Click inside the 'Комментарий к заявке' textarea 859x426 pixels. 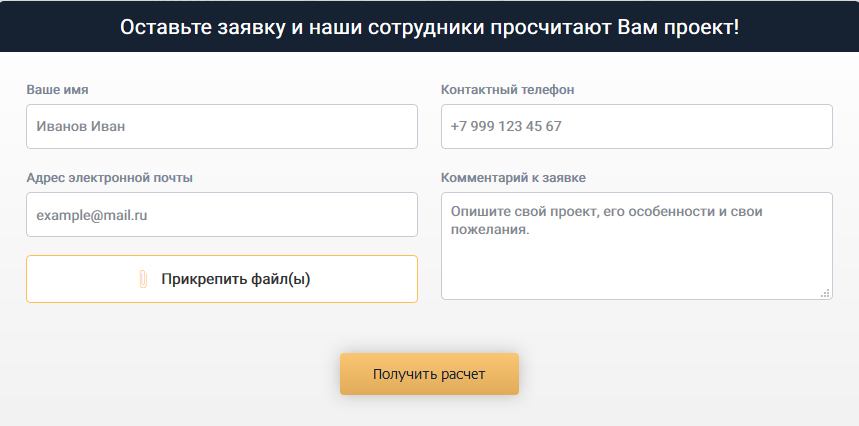tap(637, 246)
